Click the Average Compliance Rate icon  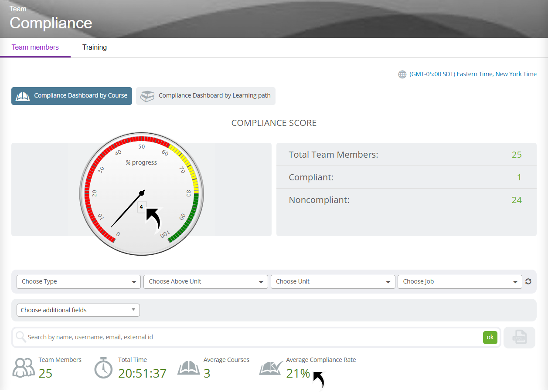(271, 368)
